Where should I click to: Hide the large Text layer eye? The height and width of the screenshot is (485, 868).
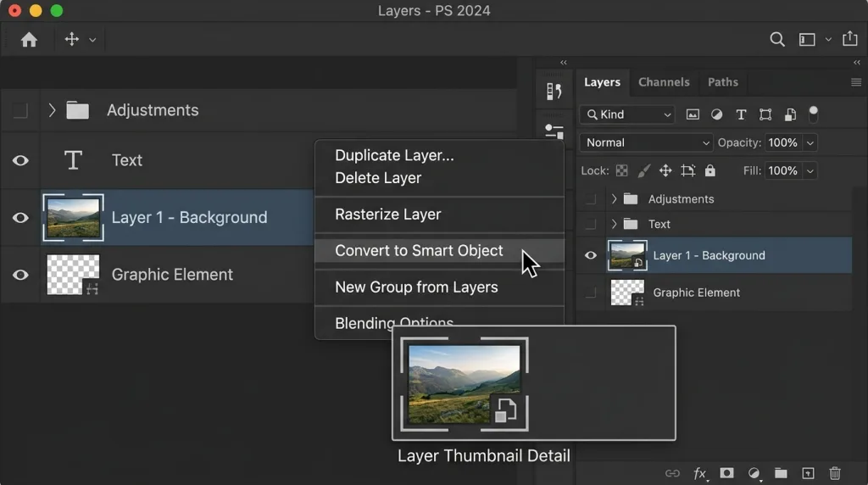(20, 160)
